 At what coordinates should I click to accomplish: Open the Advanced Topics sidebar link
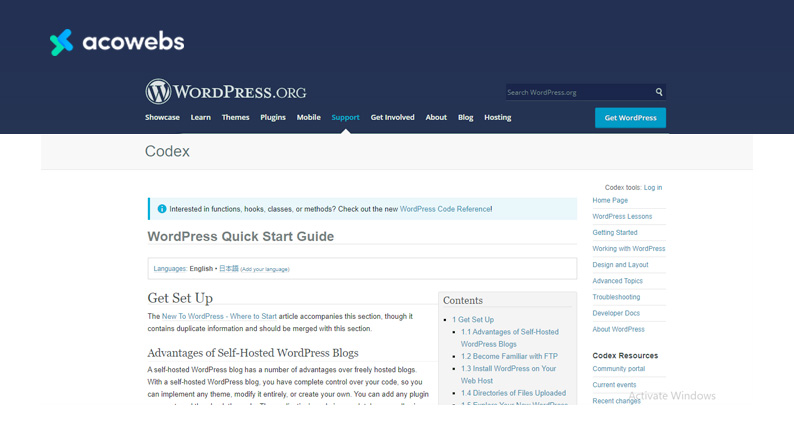point(617,281)
